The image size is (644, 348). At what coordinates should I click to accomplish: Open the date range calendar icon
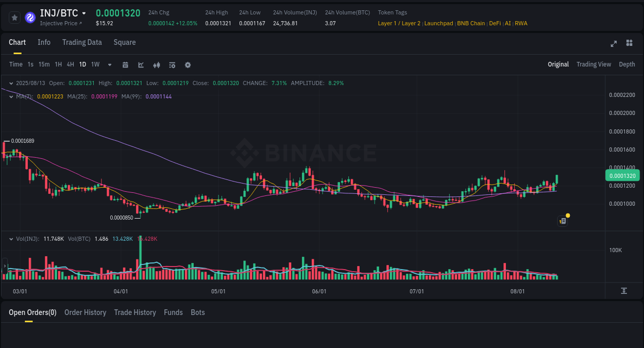[125, 64]
